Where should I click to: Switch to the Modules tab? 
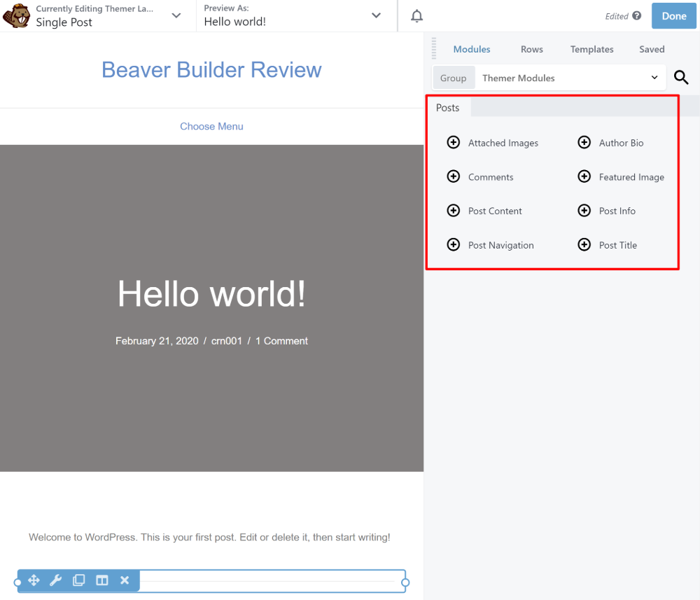coord(472,49)
